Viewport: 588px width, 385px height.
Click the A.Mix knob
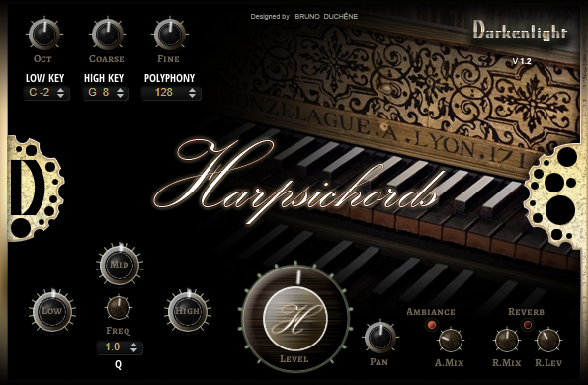tap(450, 341)
